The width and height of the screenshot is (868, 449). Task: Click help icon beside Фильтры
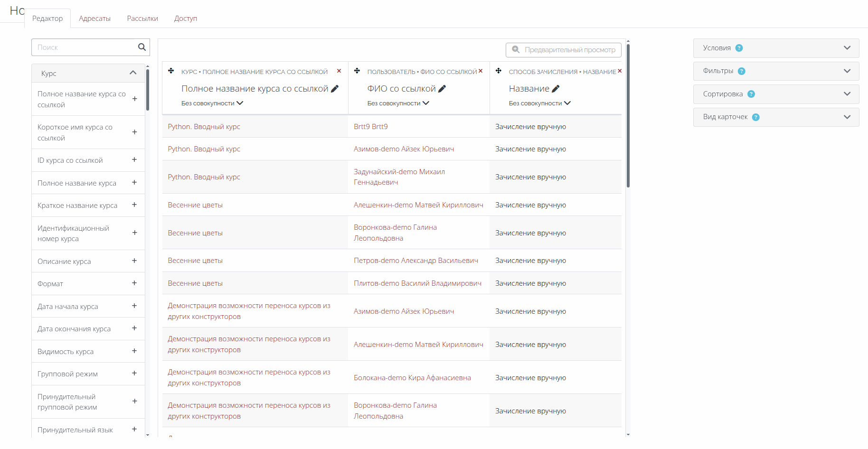click(x=742, y=71)
